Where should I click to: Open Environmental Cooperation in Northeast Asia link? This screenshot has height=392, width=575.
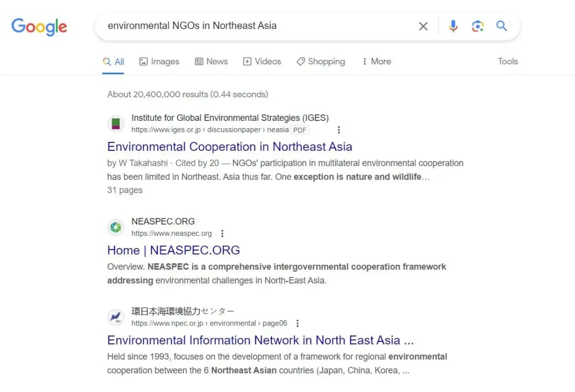coord(230,147)
